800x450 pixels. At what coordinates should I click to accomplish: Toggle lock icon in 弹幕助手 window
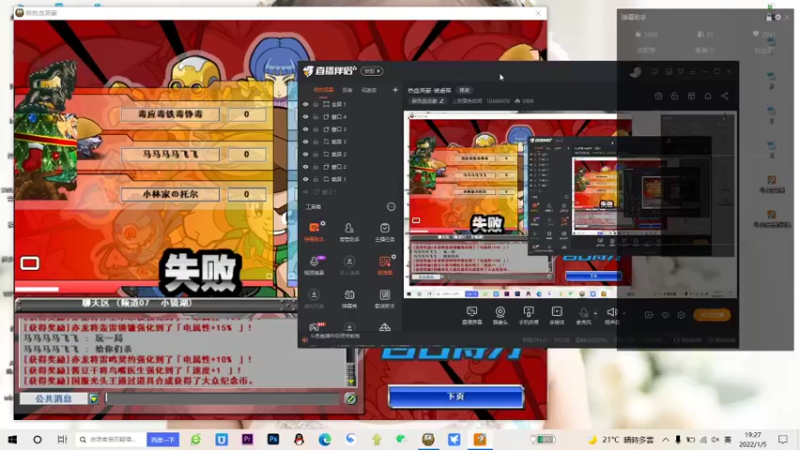pyautogui.click(x=769, y=17)
